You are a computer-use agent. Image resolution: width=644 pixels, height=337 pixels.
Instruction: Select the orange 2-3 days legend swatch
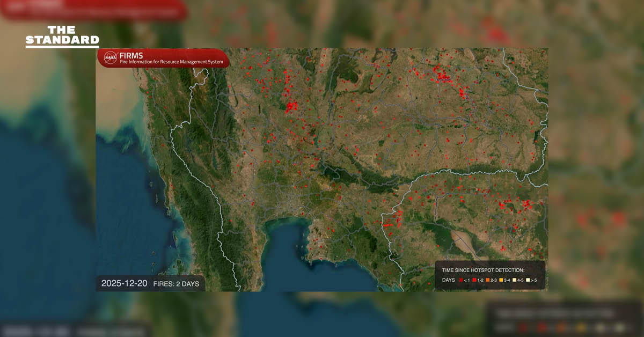pyautogui.click(x=487, y=280)
